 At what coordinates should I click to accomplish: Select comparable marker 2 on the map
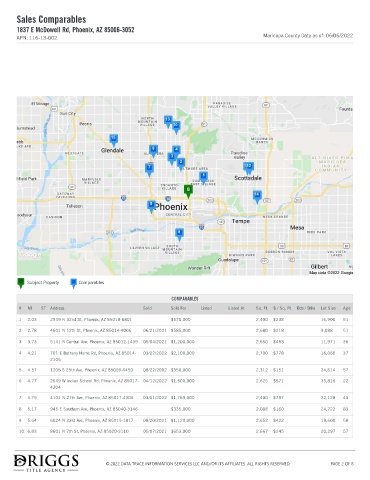click(x=181, y=164)
